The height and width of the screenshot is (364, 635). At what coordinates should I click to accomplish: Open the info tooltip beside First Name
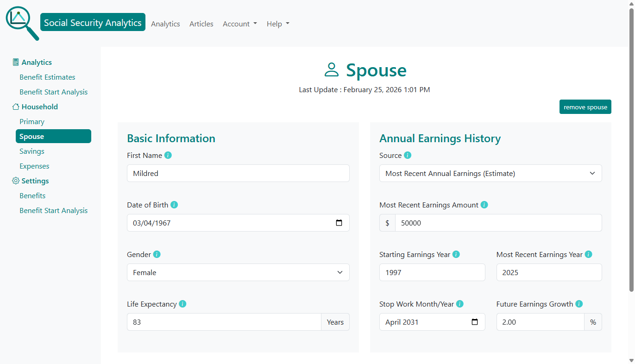(168, 155)
